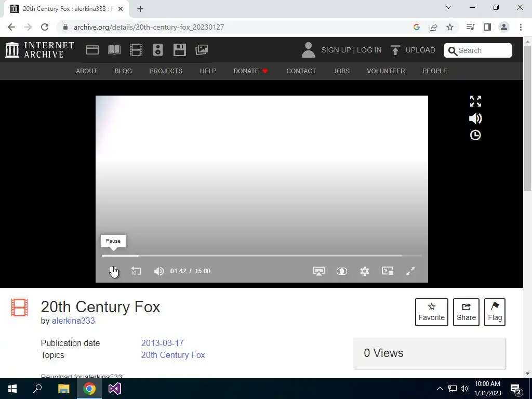Open the VOLUNTEER menu item
Image resolution: width=532 pixels, height=399 pixels.
pyautogui.click(x=386, y=71)
